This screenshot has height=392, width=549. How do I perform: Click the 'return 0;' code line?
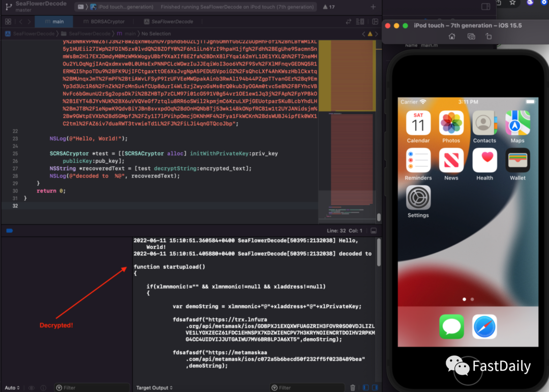pos(51,191)
